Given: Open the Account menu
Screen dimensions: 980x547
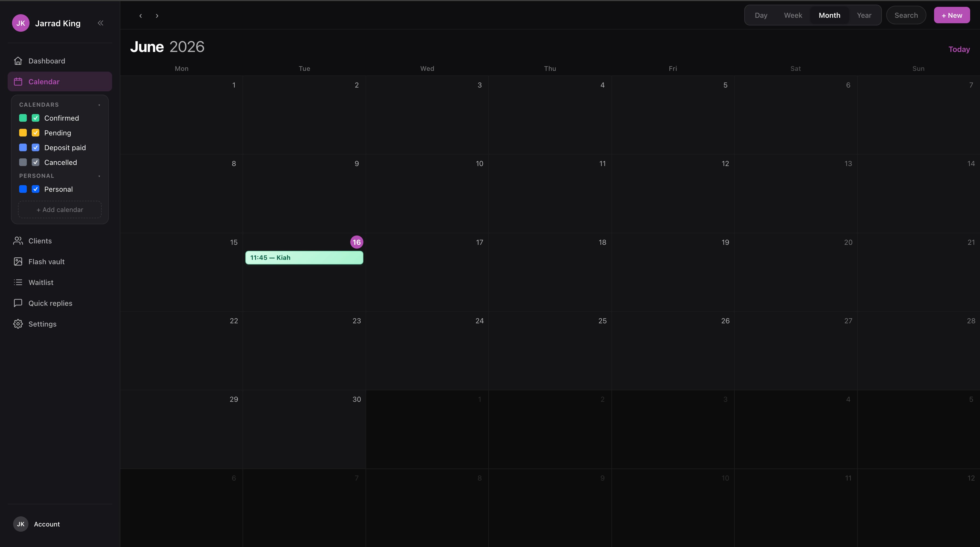Looking at the screenshot, I should point(60,524).
